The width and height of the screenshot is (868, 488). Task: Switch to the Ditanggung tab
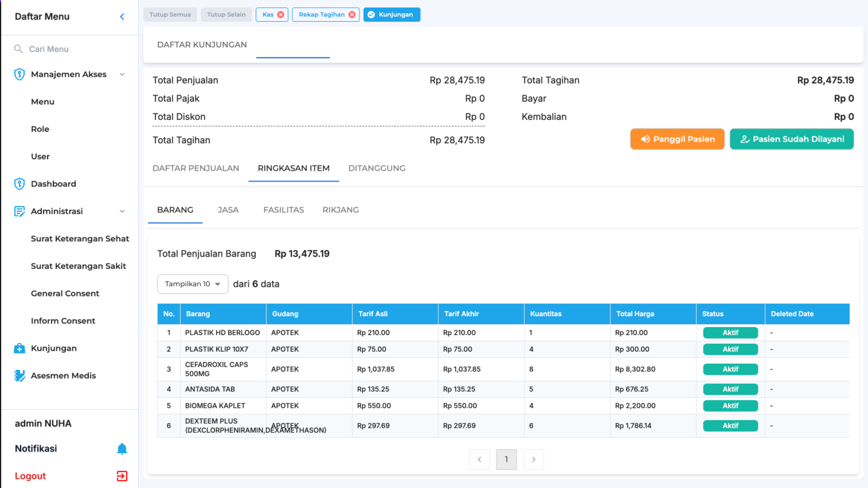coord(377,168)
